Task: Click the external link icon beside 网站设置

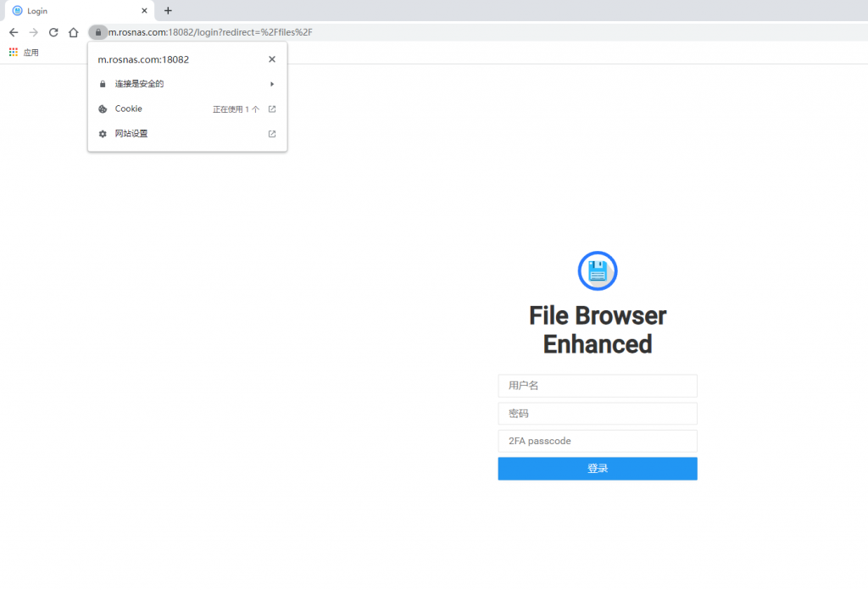Action: point(272,134)
